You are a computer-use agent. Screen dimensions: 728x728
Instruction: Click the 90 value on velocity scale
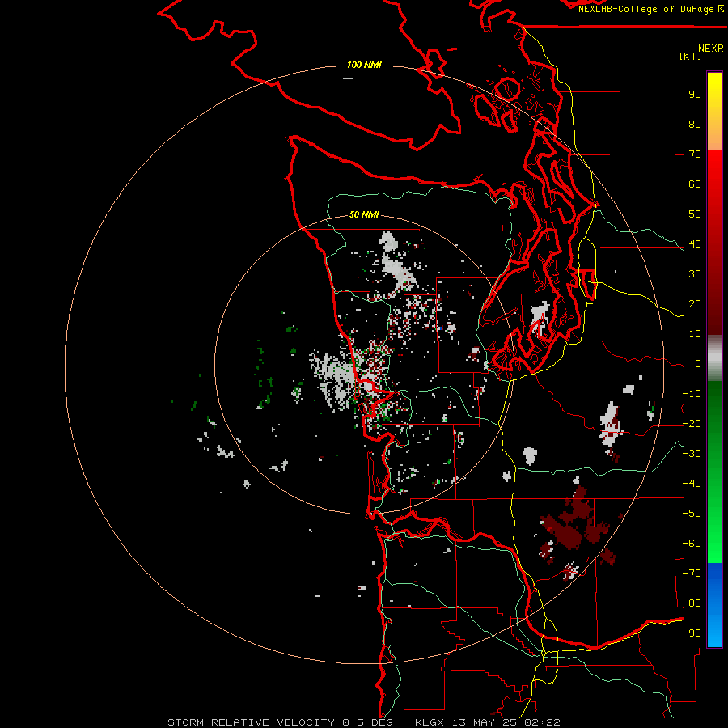[695, 95]
